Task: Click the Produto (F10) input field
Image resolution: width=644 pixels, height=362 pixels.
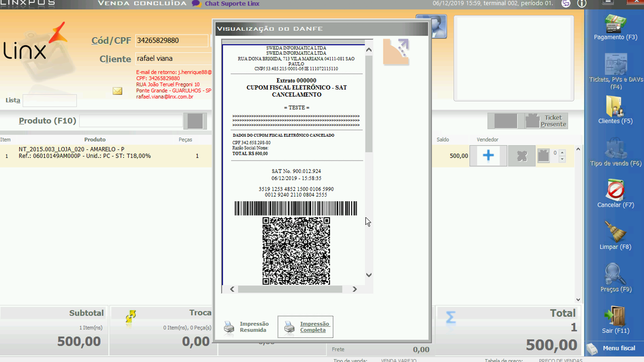Action: pos(131,121)
